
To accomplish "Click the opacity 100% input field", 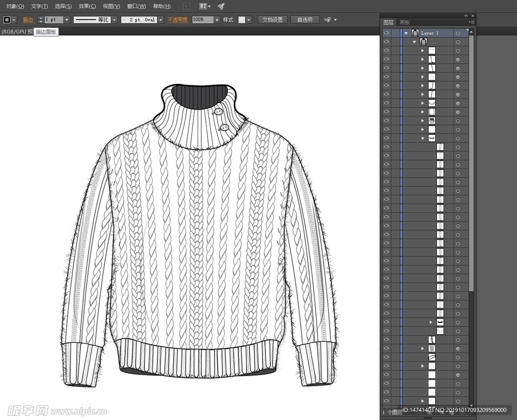I will point(203,20).
